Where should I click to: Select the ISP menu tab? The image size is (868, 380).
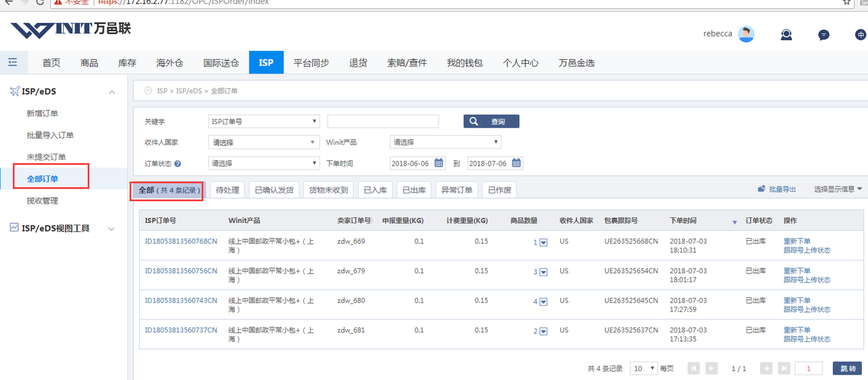point(266,62)
